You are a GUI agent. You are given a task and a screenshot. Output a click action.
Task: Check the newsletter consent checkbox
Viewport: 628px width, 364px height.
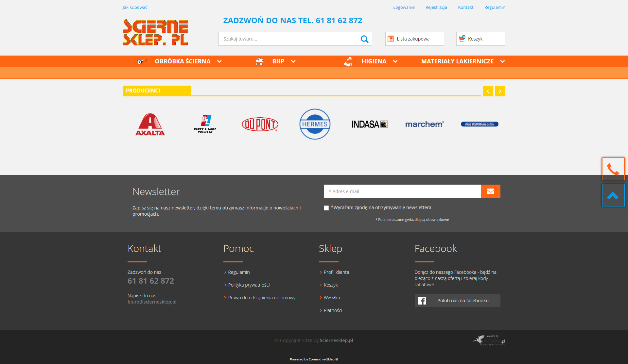(326, 208)
